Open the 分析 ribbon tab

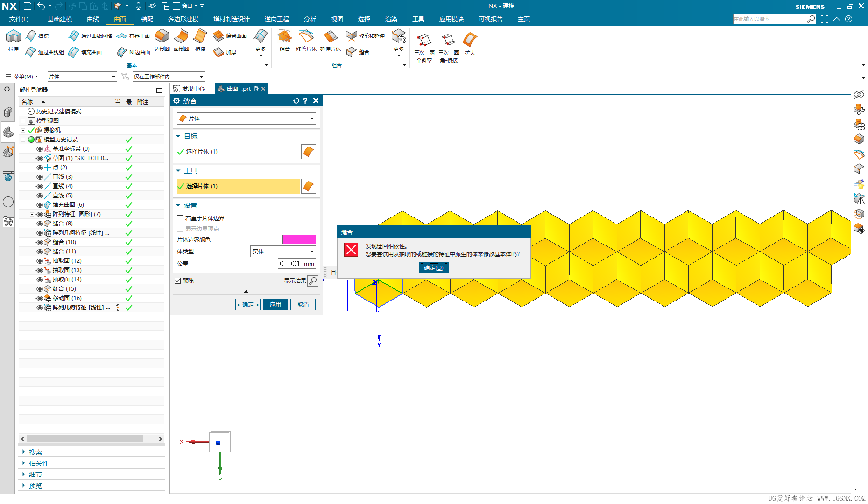point(310,19)
